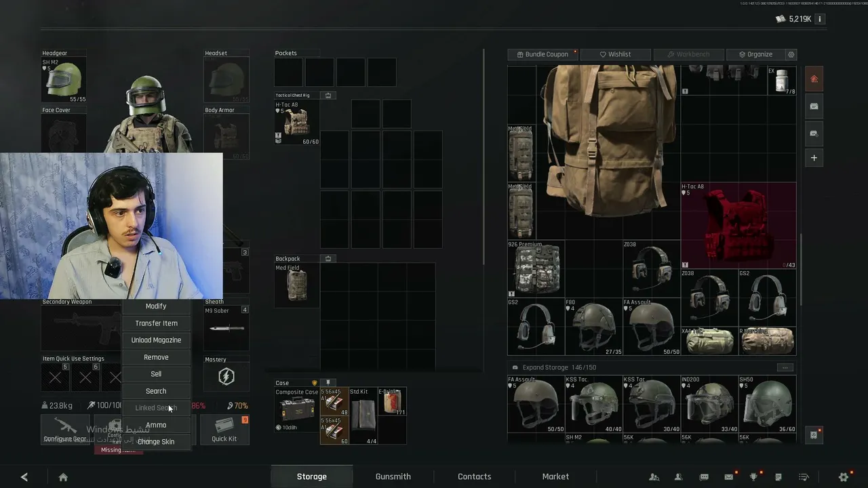The image size is (868, 488).
Task: Select the KSS Tac helmet showing 40/40
Action: point(594,405)
